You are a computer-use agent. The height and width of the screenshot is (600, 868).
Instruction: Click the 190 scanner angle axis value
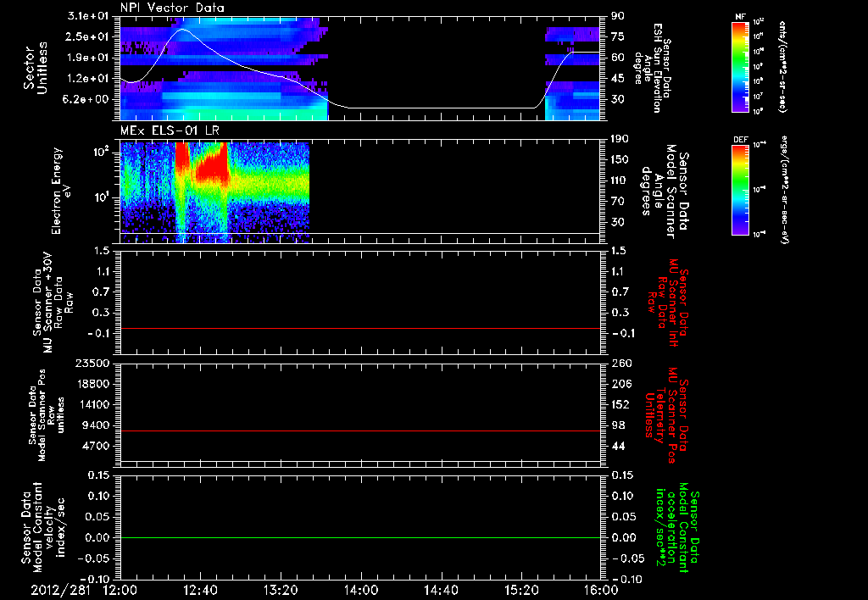coord(621,139)
